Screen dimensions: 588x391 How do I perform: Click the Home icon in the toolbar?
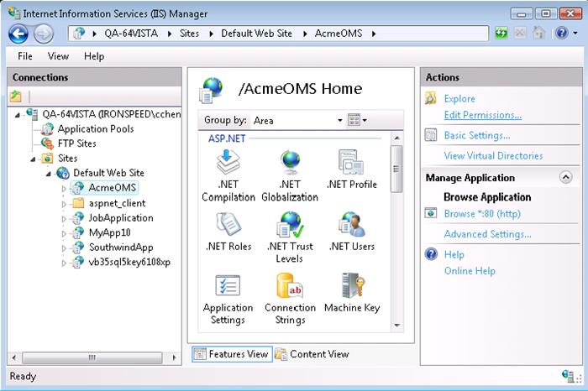click(x=538, y=33)
